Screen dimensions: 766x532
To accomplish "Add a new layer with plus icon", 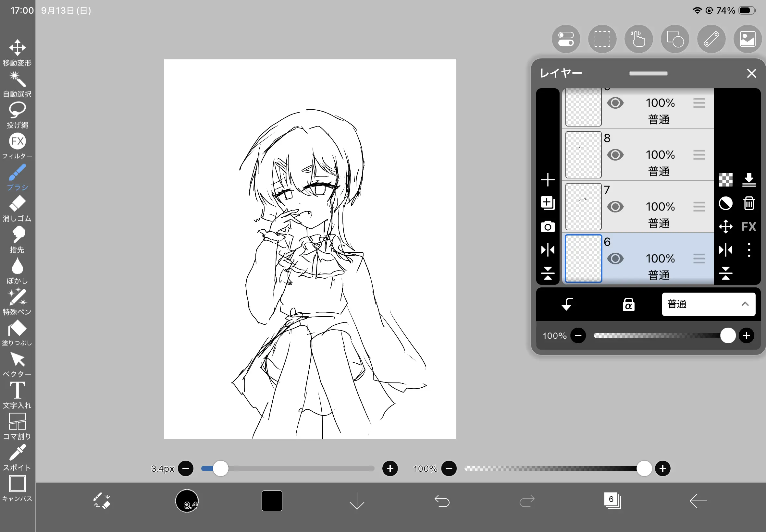I will point(548,180).
